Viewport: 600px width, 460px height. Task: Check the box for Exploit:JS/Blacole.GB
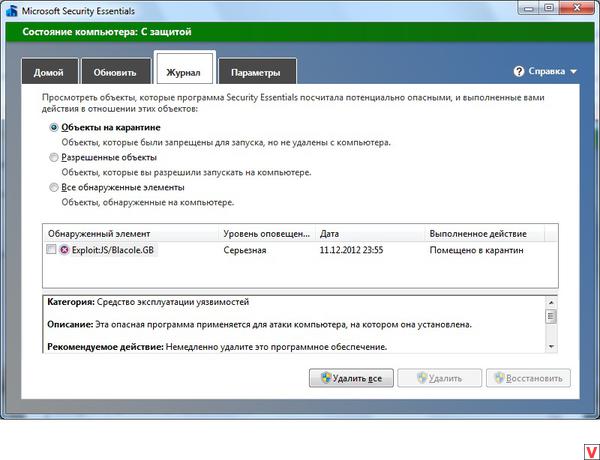click(51, 249)
